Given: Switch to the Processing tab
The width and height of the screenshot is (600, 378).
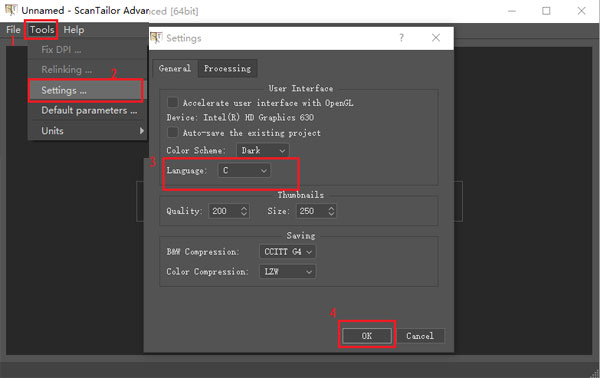Looking at the screenshot, I should [x=227, y=68].
